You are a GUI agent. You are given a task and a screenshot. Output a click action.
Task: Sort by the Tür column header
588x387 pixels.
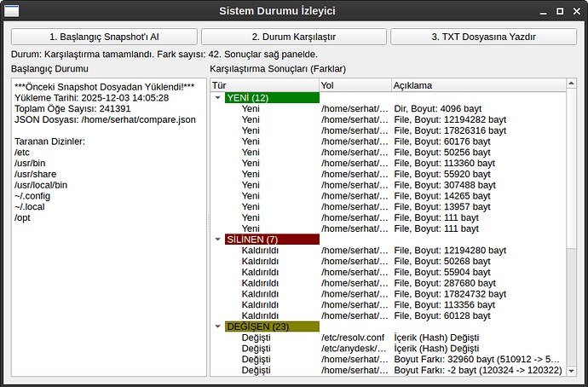pyautogui.click(x=264, y=85)
